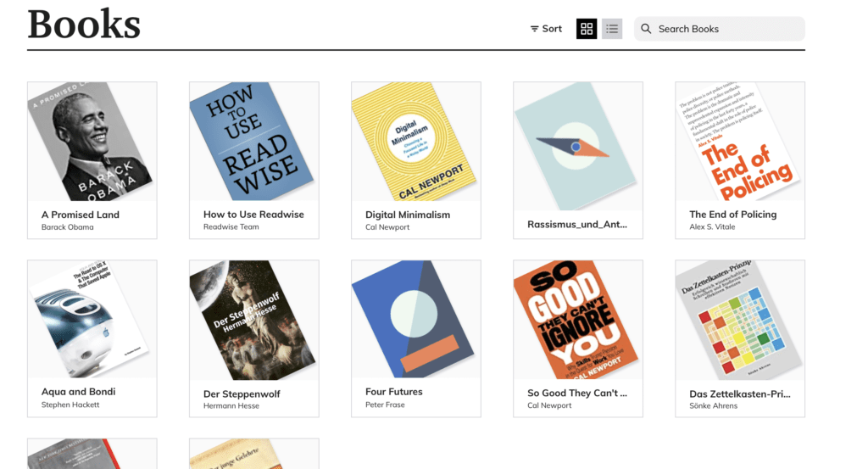This screenshot has width=868, height=469.
Task: Open The End of Policing cover
Action: point(740,142)
